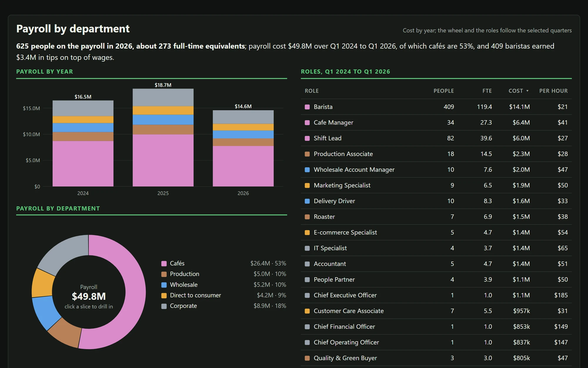
Task: Select the 2024 bar's pink cafés segment
Action: (x=83, y=164)
